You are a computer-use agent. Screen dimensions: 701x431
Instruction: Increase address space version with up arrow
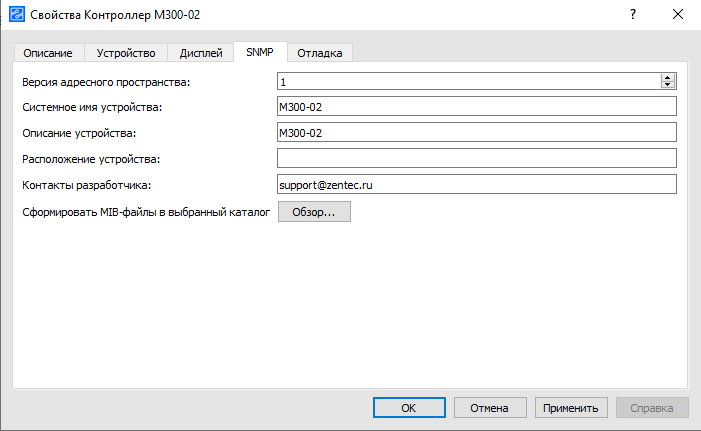click(x=668, y=78)
